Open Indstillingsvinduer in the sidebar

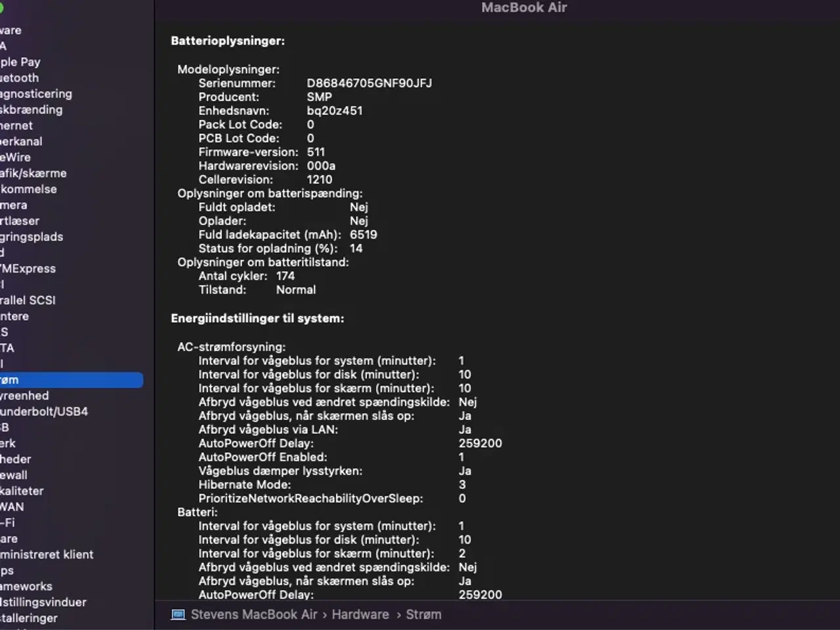(43, 602)
